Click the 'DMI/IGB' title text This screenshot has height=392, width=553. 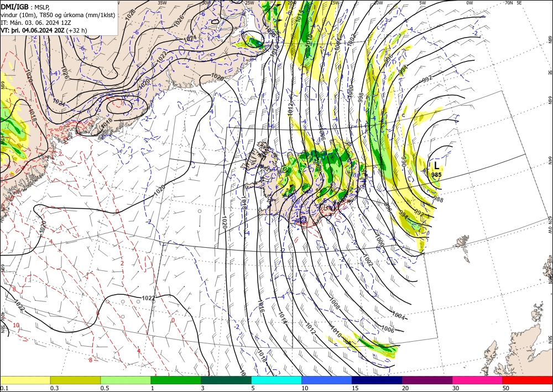click(x=15, y=6)
